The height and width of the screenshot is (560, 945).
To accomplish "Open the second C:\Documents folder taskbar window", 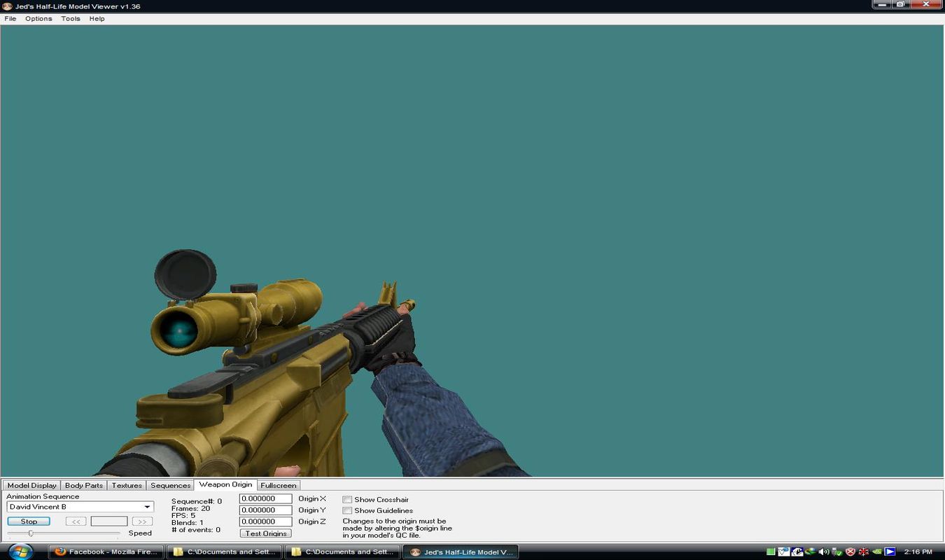I will click(x=342, y=552).
